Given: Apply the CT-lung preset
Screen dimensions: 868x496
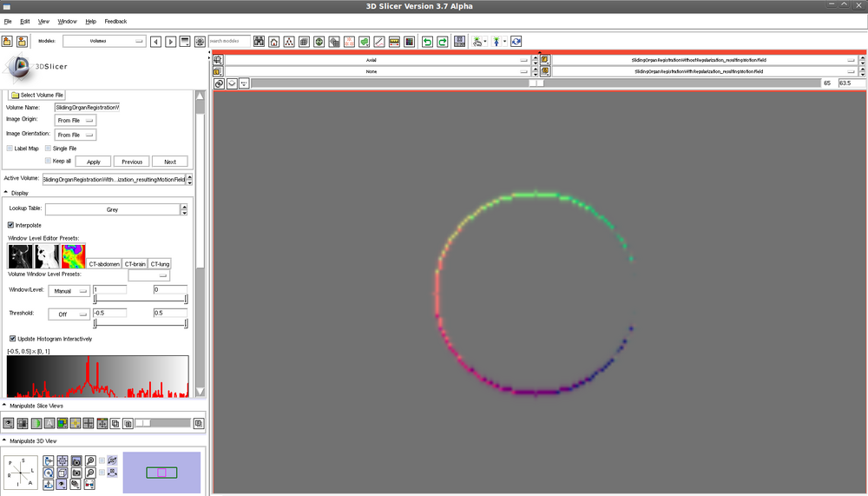Looking at the screenshot, I should coord(160,264).
